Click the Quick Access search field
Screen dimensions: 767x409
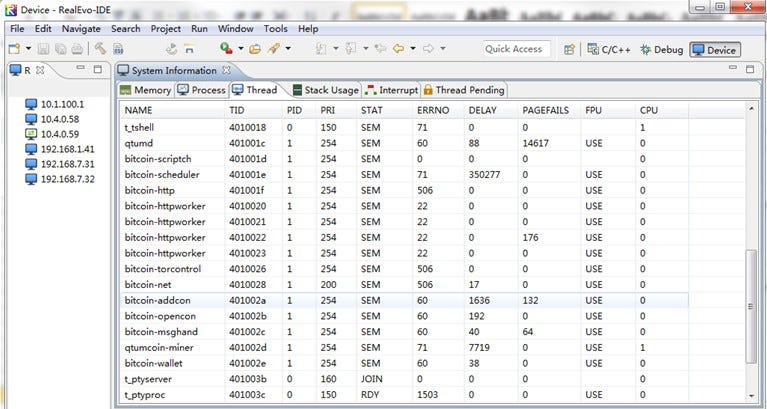516,49
